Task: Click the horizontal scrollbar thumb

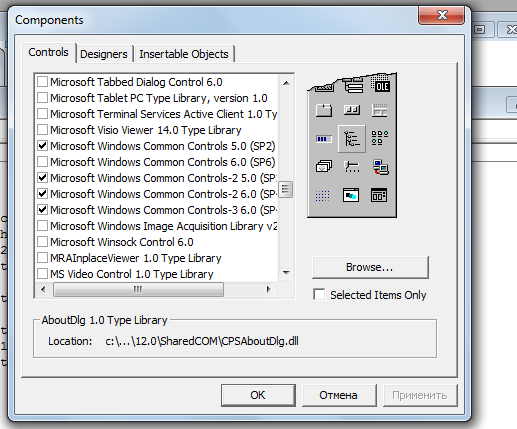Action: [138, 289]
